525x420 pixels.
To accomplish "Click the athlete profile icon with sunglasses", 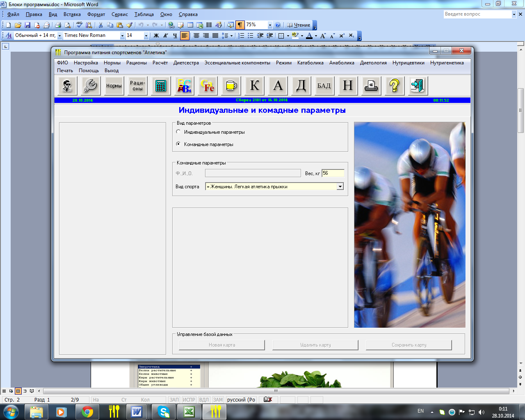I will (67, 86).
